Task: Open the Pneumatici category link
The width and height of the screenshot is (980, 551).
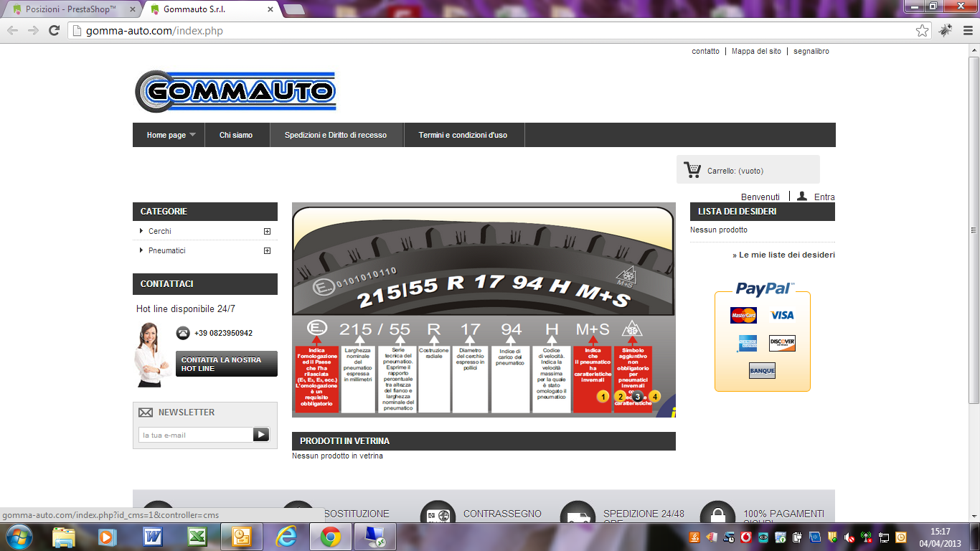Action: pos(167,250)
